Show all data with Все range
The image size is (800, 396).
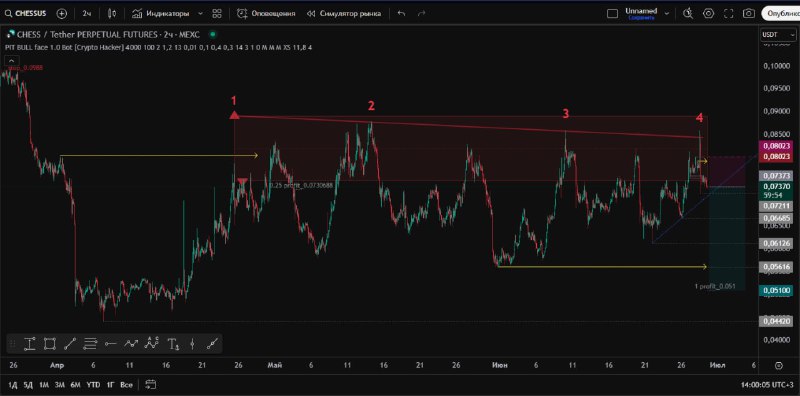[x=127, y=384]
